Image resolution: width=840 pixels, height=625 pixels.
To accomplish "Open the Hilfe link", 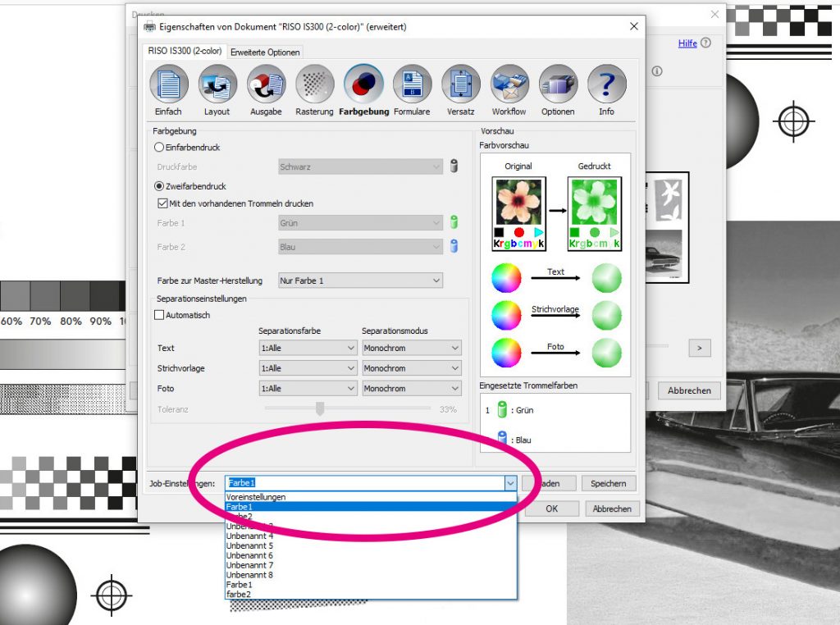I will (687, 43).
